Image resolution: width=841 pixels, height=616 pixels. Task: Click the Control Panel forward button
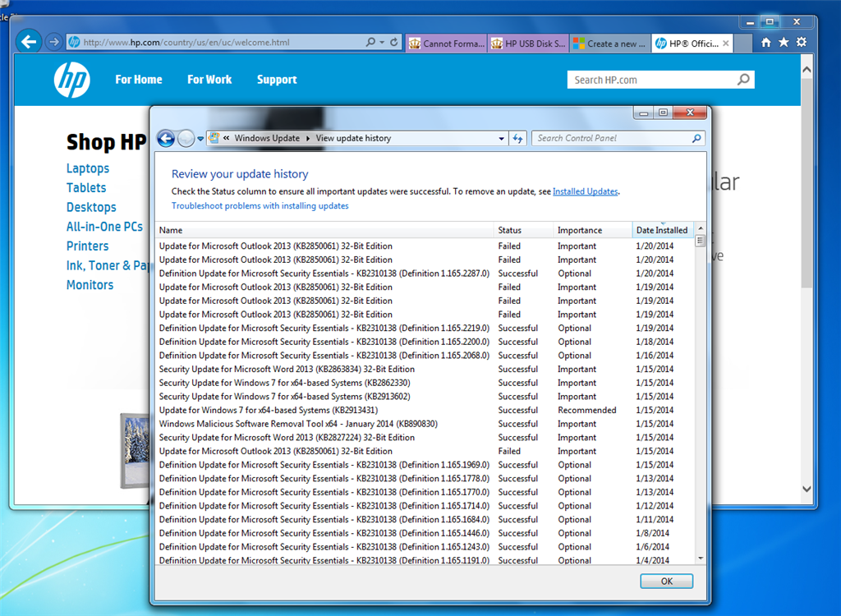point(186,139)
